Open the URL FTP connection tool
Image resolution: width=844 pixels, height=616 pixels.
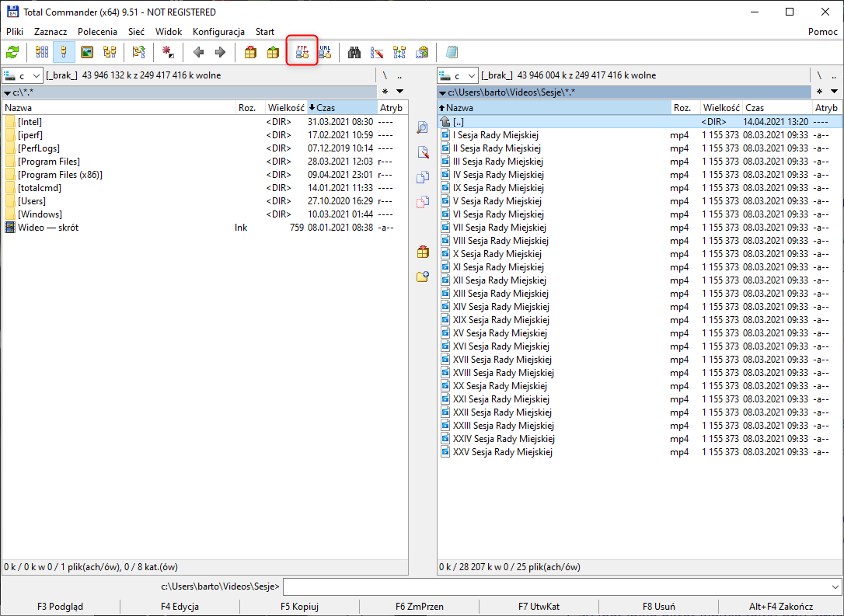pos(324,53)
